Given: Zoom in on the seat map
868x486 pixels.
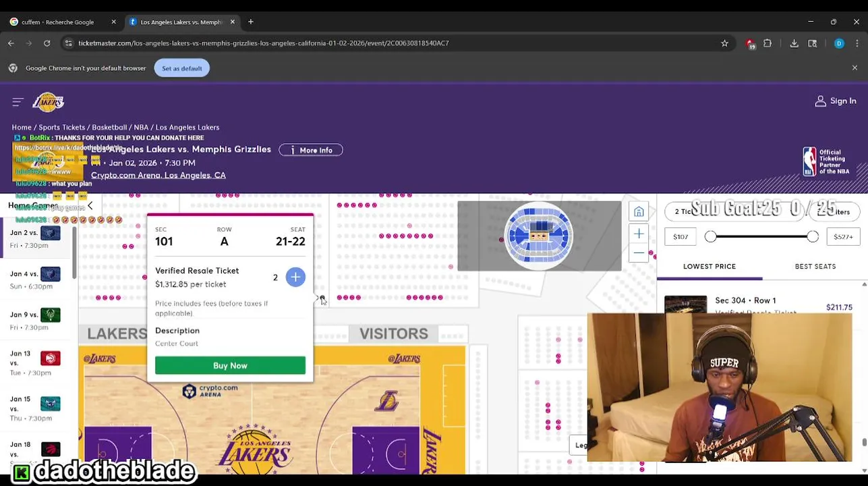Looking at the screenshot, I should tap(639, 234).
